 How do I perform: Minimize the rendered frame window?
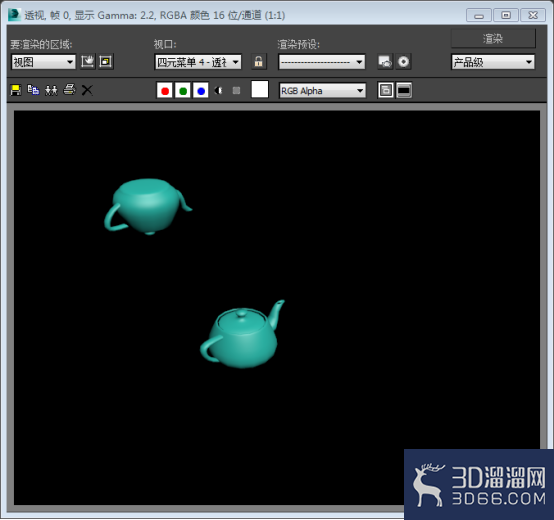click(x=479, y=16)
